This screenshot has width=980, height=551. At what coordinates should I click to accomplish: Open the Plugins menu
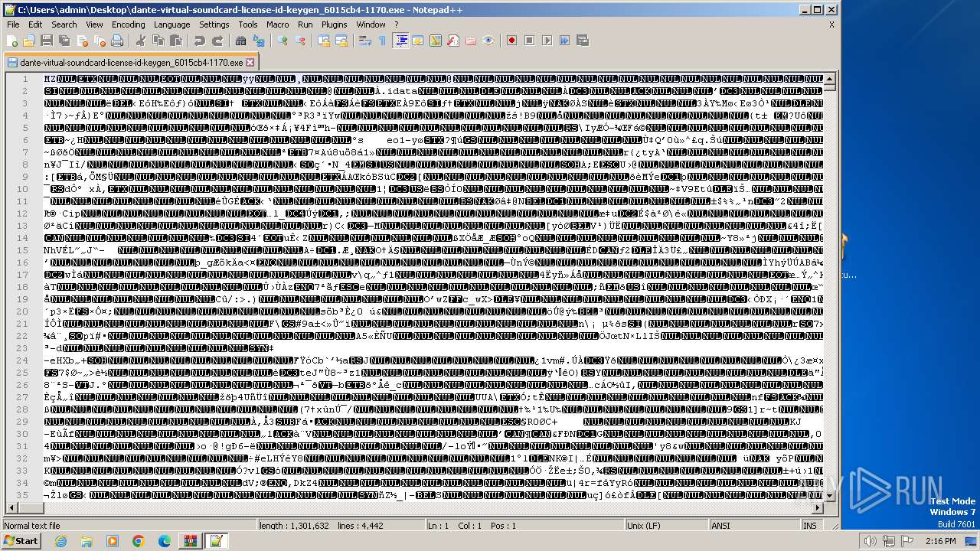click(335, 24)
